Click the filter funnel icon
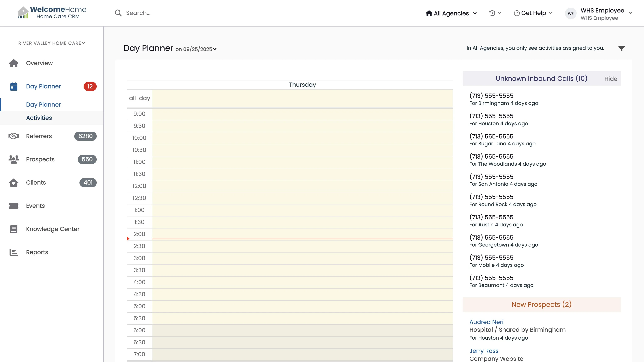The image size is (644, 362). [x=621, y=48]
